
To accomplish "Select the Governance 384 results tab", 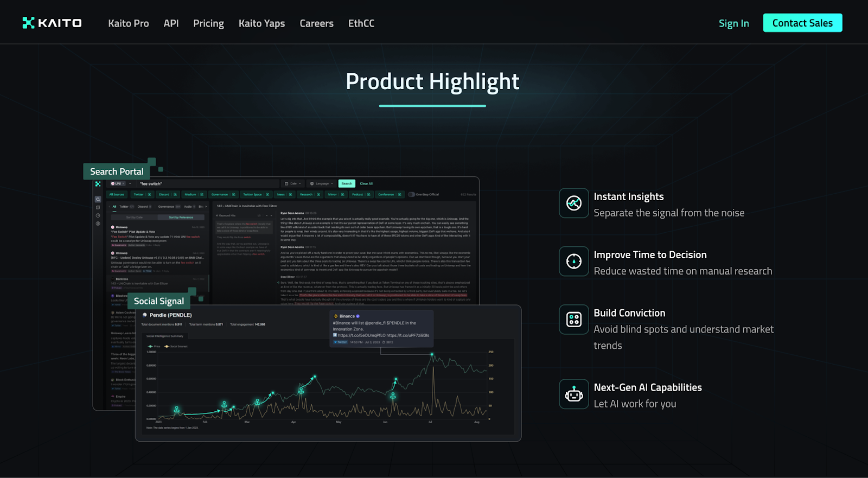I will click(169, 207).
